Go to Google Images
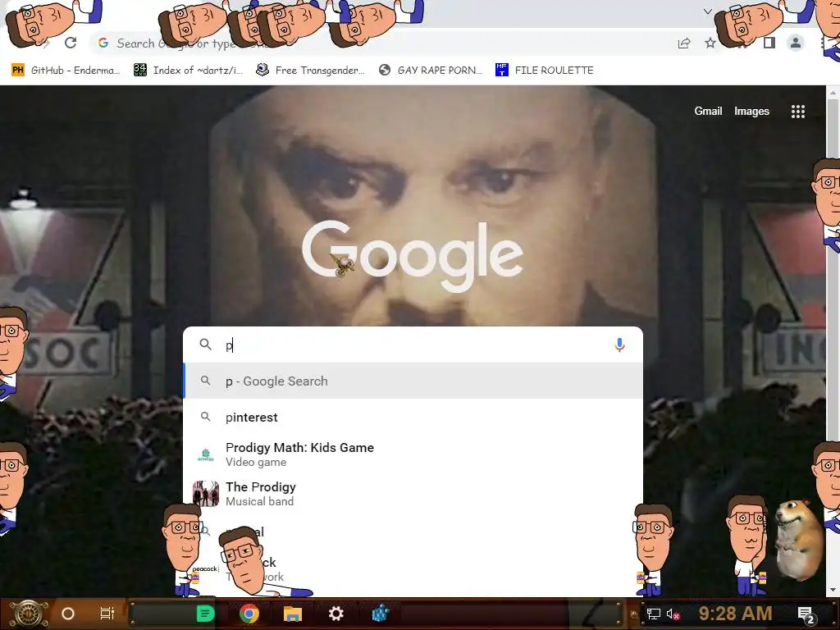 [x=751, y=111]
